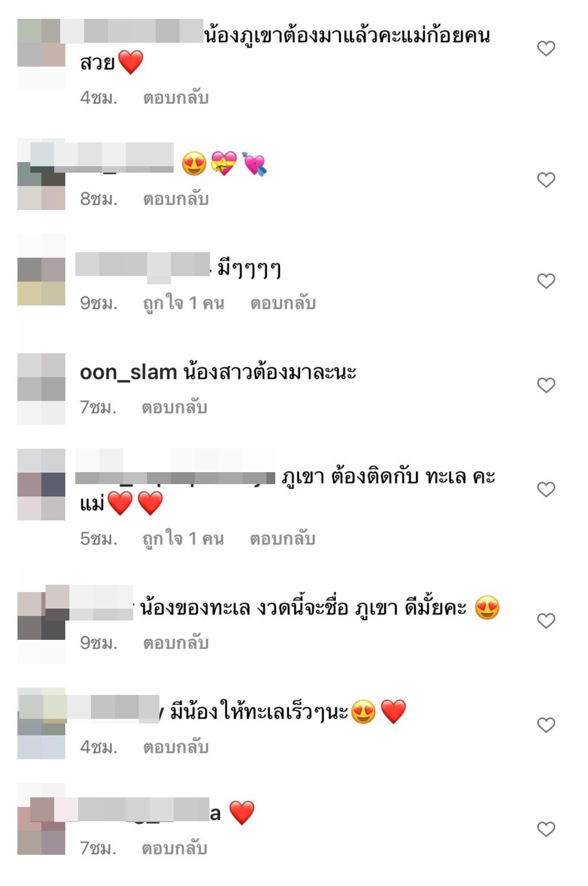Reply to the ภูเขา ต้องติดกับ ทะเล comment
Screen dimensions: 588x886
(283, 539)
